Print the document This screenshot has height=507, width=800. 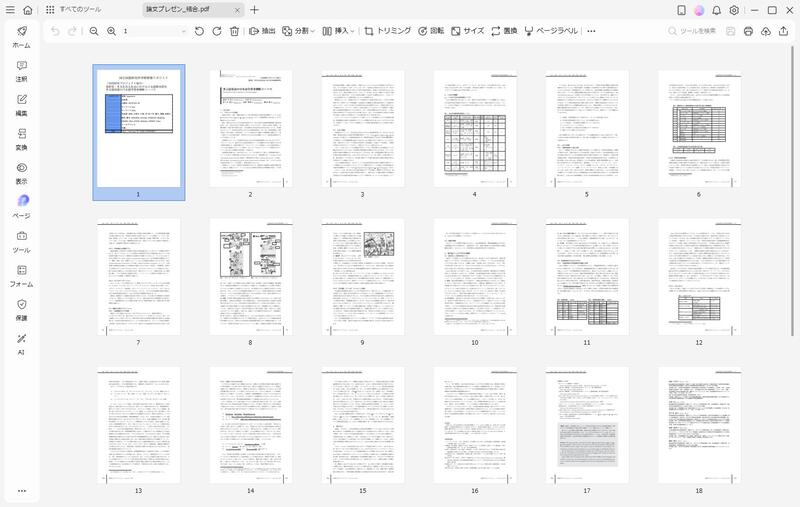coord(748,31)
